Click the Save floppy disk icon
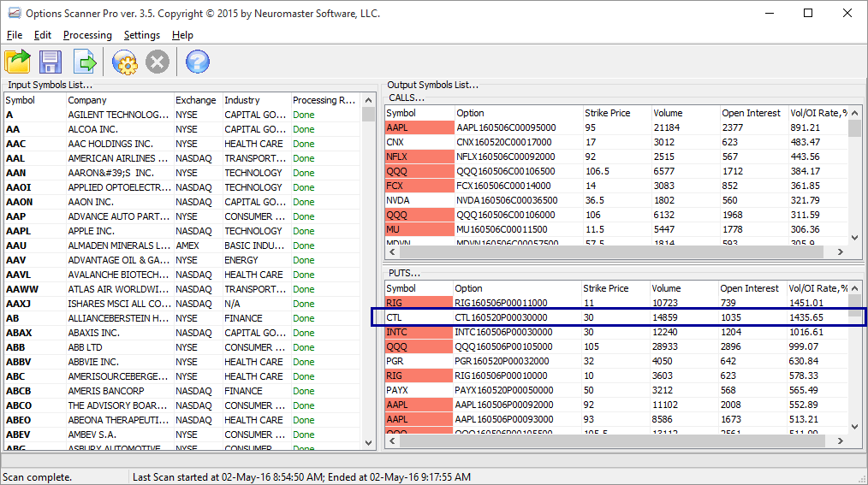868x485 pixels. point(51,62)
